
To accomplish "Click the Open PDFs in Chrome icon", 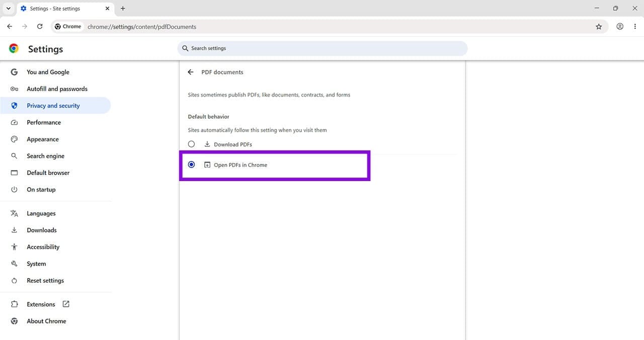I will pyautogui.click(x=207, y=165).
